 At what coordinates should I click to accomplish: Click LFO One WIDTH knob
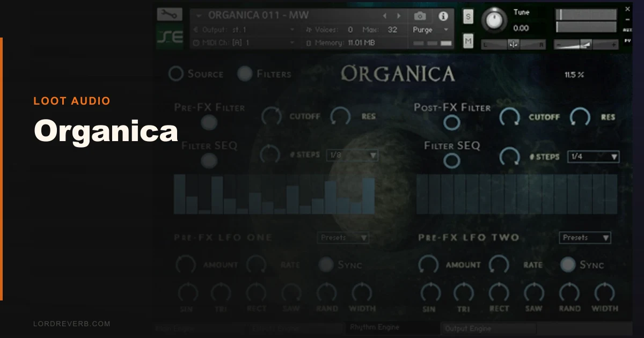[x=362, y=293]
